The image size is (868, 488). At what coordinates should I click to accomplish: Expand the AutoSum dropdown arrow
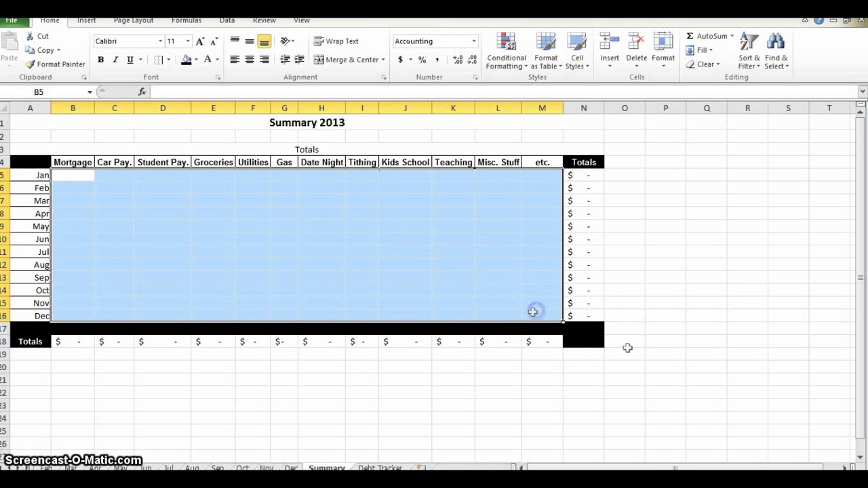tap(732, 36)
